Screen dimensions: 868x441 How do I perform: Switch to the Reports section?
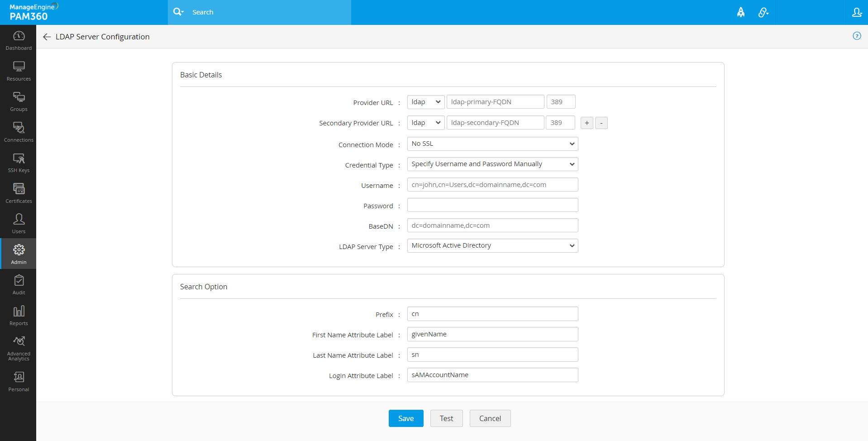[19, 316]
